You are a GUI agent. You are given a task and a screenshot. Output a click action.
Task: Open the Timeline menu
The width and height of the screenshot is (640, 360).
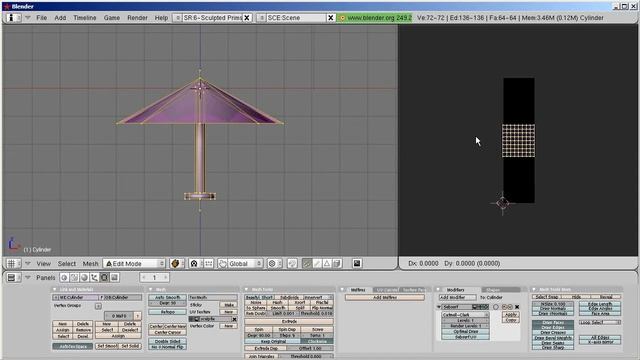point(84,18)
